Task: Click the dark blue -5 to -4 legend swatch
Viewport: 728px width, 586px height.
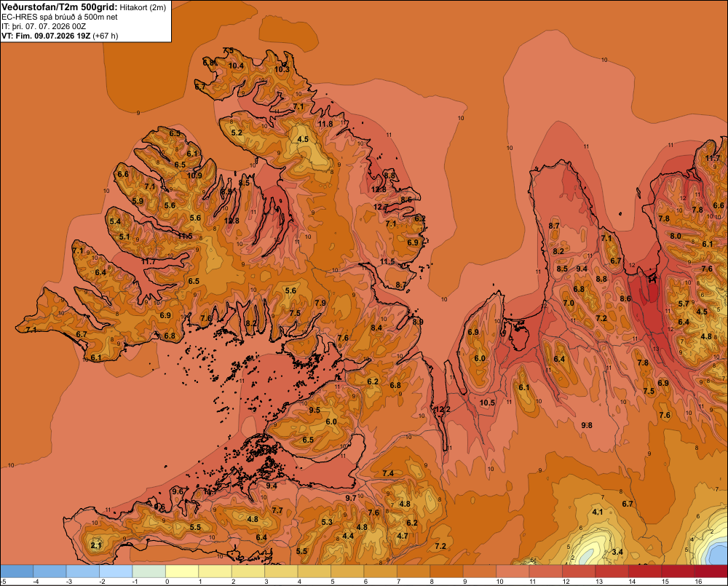Action: tap(17, 571)
